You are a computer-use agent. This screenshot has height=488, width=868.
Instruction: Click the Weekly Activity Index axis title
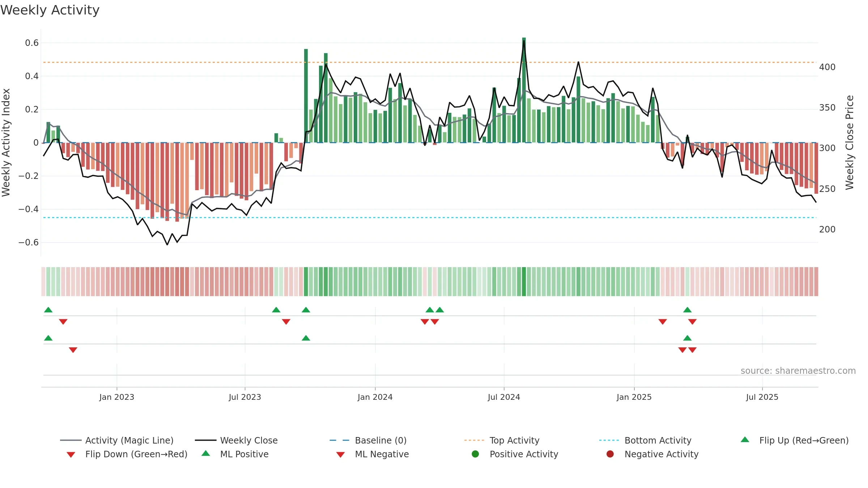coord(6,142)
